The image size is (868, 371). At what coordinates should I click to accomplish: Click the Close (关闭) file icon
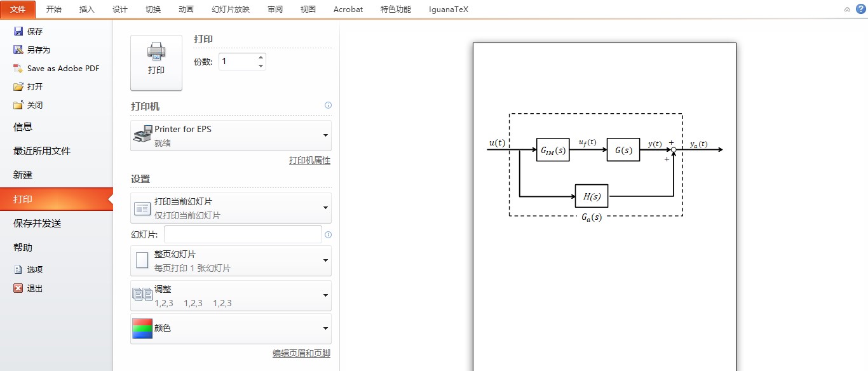tap(18, 105)
